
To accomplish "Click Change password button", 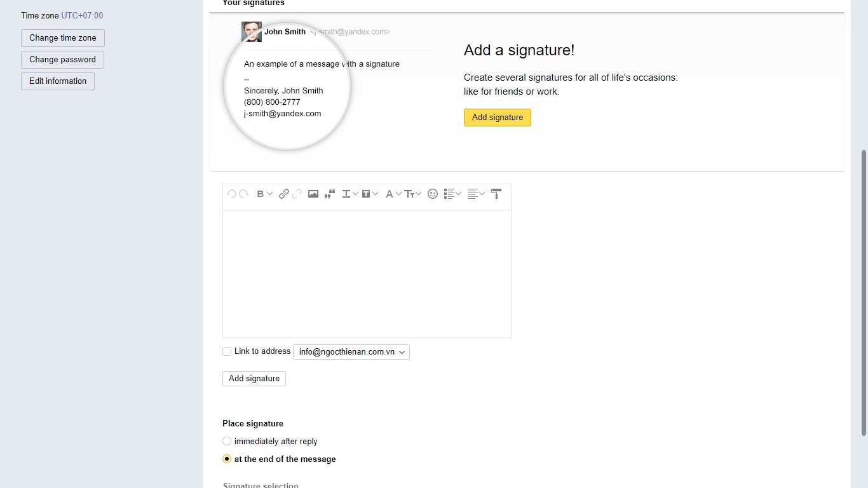I will point(62,60).
